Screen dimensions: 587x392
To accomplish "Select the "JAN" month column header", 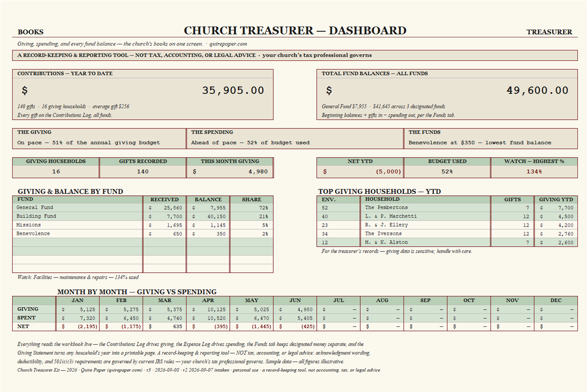I will (x=77, y=301).
